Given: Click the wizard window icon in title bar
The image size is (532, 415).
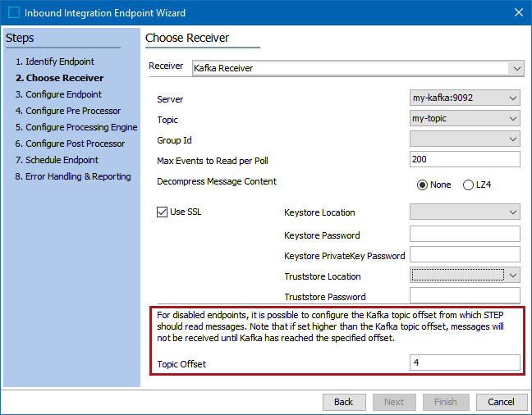Looking at the screenshot, I should click(x=14, y=12).
